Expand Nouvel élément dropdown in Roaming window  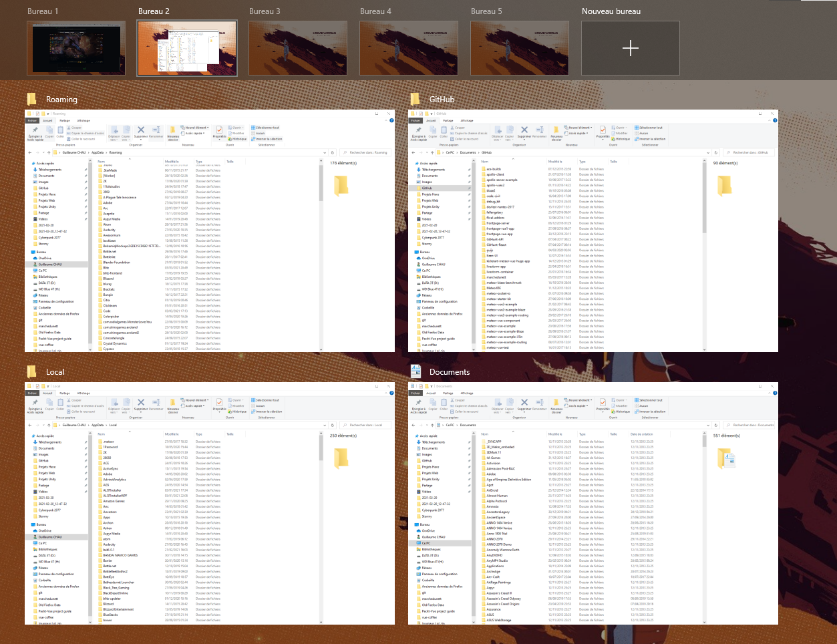click(x=208, y=128)
